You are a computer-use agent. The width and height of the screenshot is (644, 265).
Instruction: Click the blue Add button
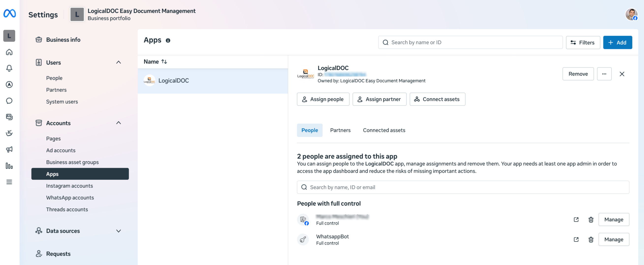(617, 43)
